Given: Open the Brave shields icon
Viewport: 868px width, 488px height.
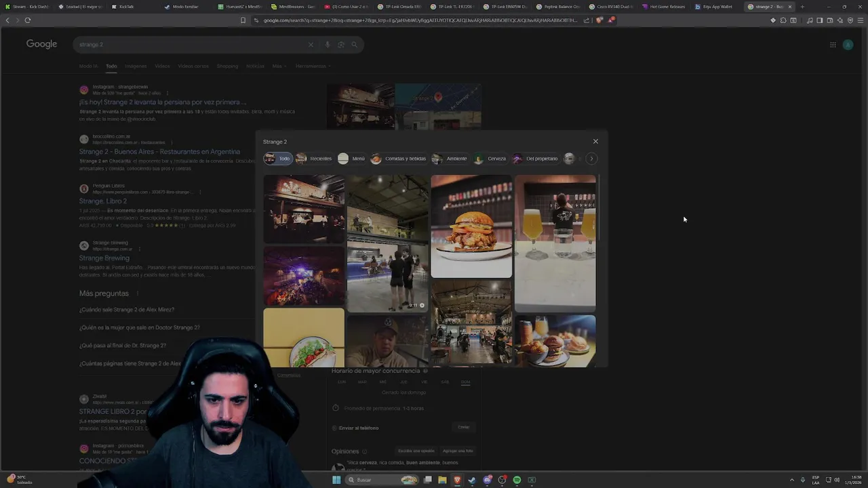Looking at the screenshot, I should coord(599,20).
